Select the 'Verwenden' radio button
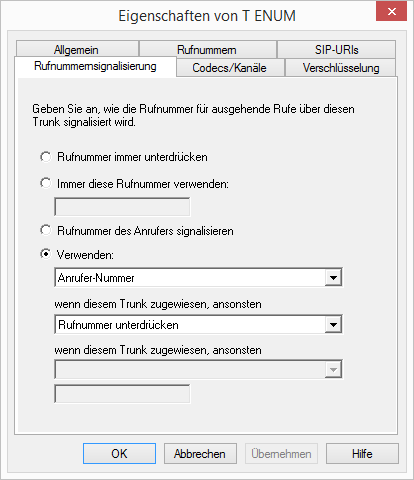The width and height of the screenshot is (414, 480). pyautogui.click(x=46, y=254)
